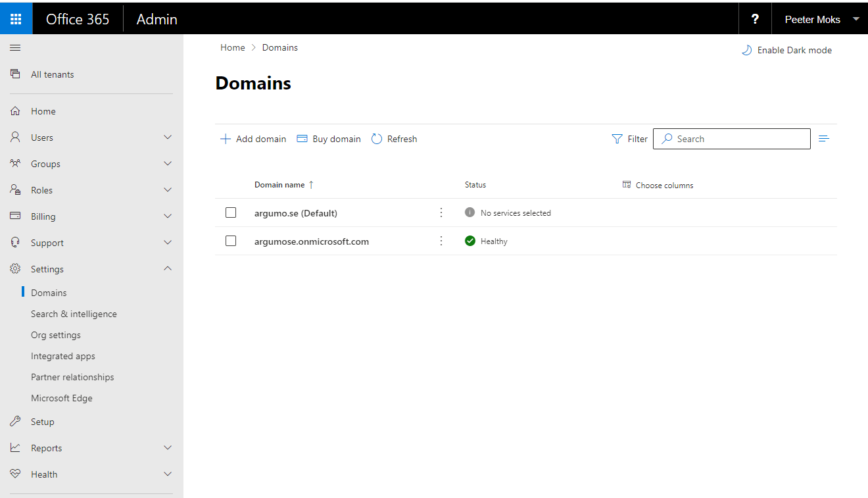The image size is (868, 498).
Task: Click the Settings gear icon in the sidebar
Action: [x=15, y=268]
